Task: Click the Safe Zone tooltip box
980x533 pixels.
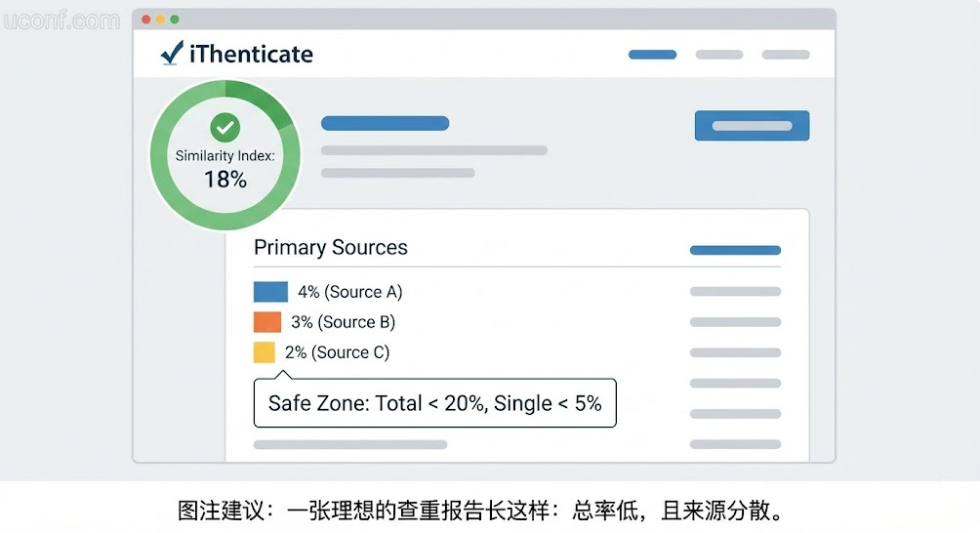Action: 434,403
